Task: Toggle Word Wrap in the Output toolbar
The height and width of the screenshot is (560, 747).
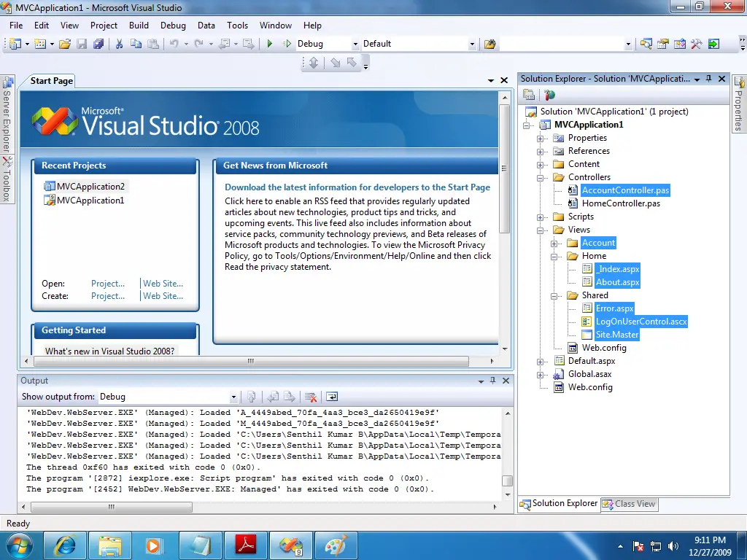Action: point(332,397)
